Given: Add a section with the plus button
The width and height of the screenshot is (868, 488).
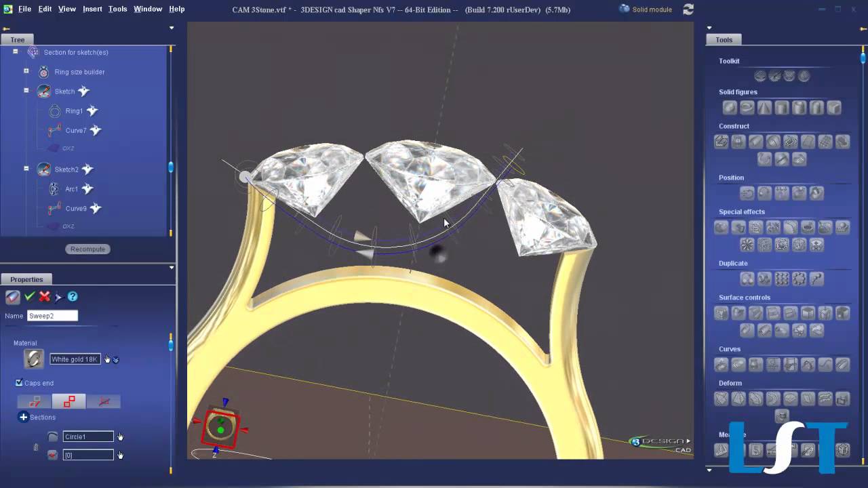Looking at the screenshot, I should click(23, 417).
